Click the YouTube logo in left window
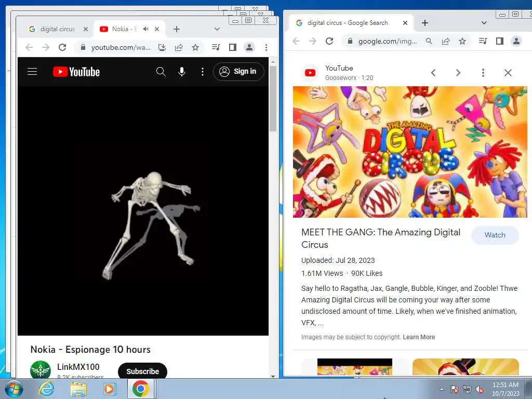Screen dimensions: 532x399 click(x=76, y=72)
